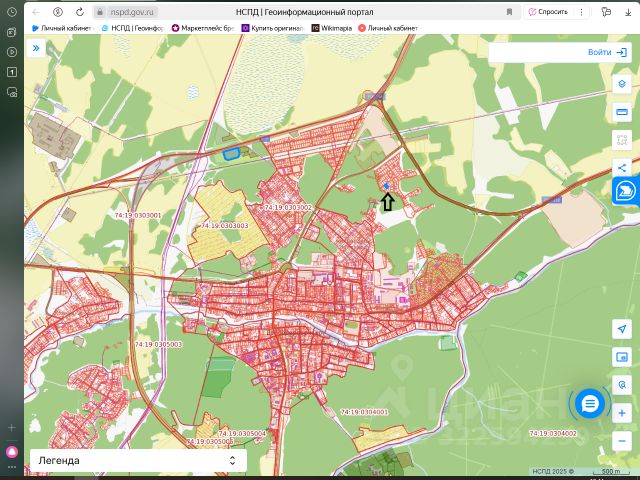Open browser history clock in sidebar
The height and width of the screenshot is (480, 640).
(x=12, y=12)
